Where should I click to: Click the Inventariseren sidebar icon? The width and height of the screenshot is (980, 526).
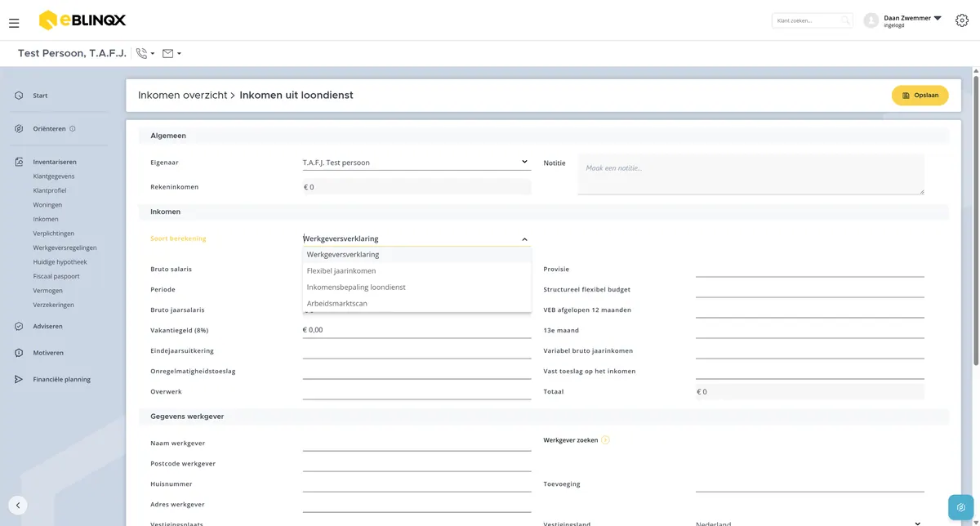tap(19, 163)
